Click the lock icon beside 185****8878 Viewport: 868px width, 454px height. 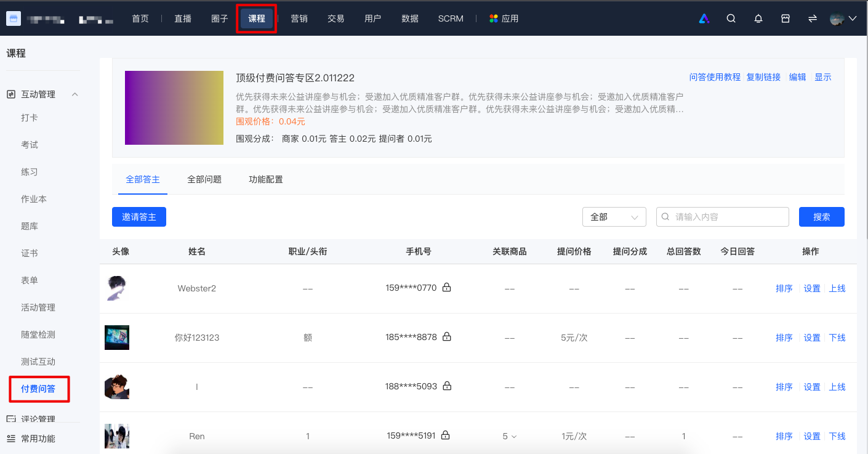447,337
